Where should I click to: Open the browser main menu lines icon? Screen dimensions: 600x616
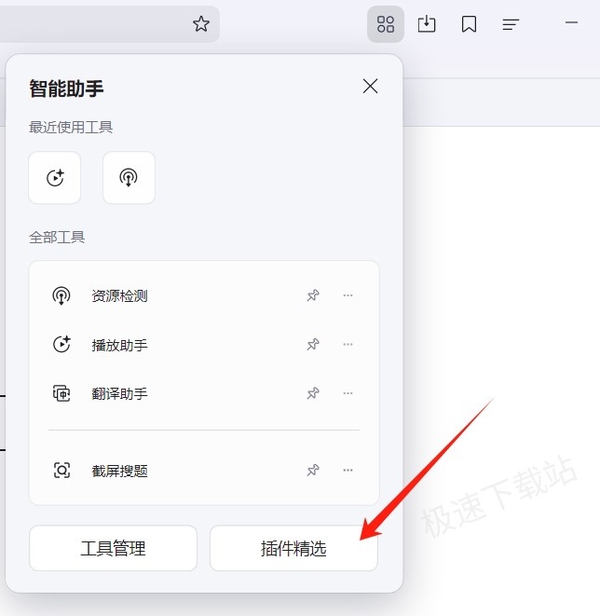tap(510, 25)
